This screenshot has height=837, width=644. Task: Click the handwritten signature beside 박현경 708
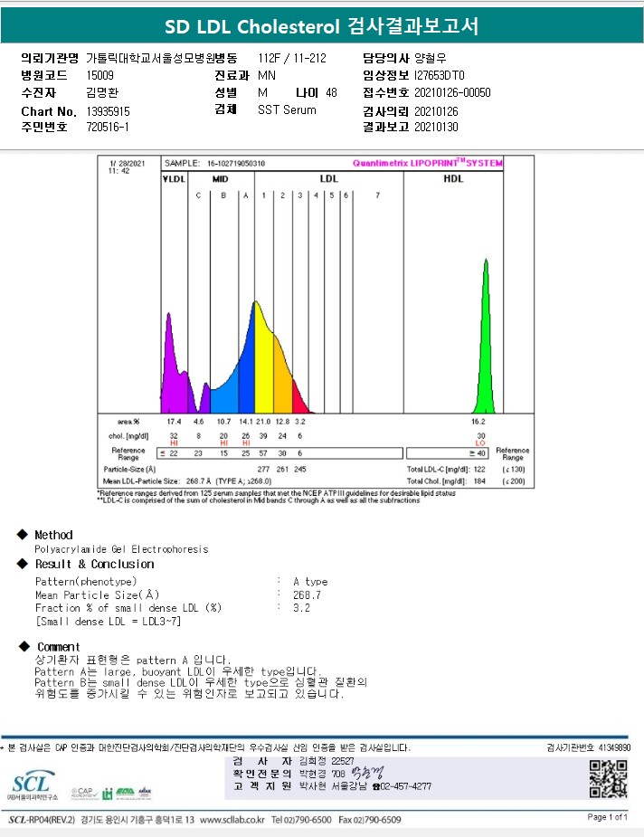click(367, 773)
